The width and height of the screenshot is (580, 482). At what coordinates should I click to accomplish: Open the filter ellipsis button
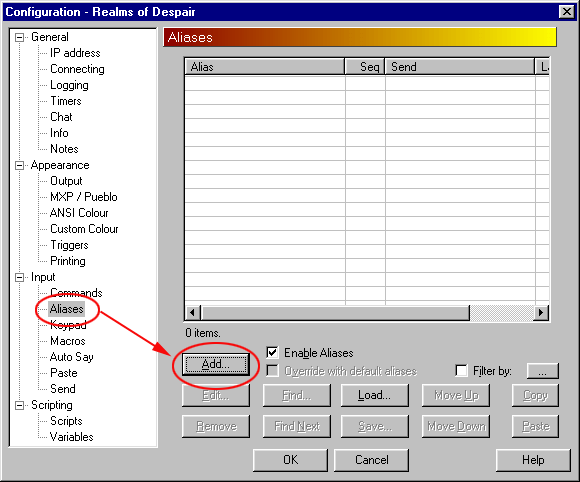point(543,371)
